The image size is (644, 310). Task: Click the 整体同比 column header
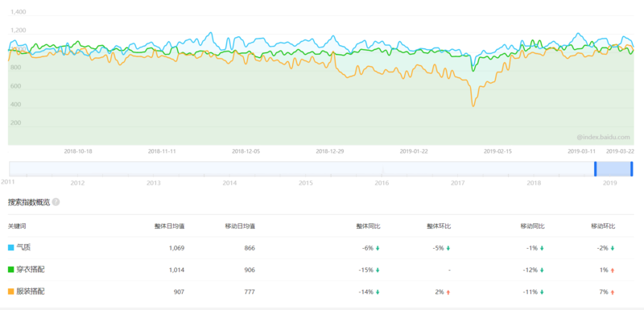(368, 225)
